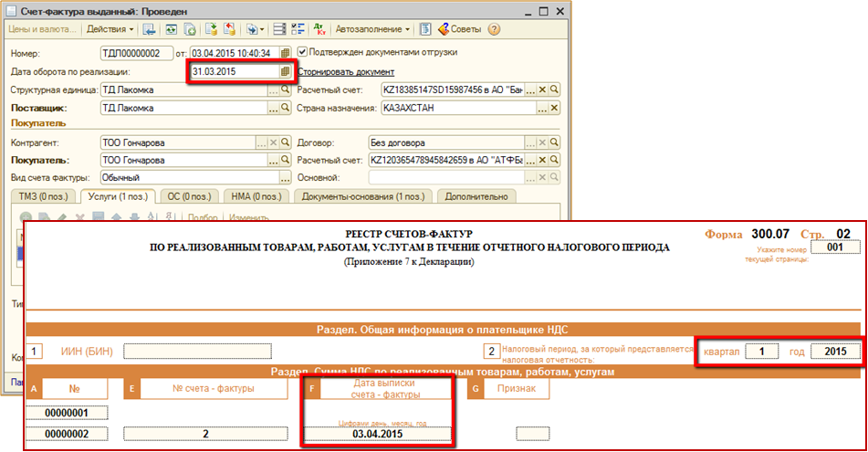Click the help question mark icon
Screen dimensions: 868x452
(494, 29)
